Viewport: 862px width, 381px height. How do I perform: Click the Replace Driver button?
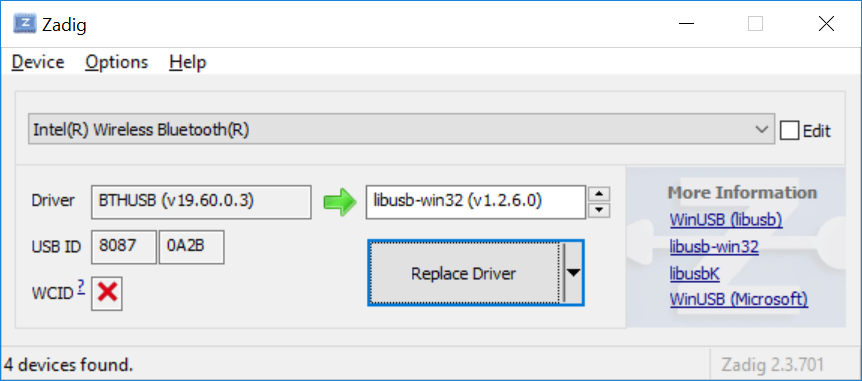[x=466, y=273]
